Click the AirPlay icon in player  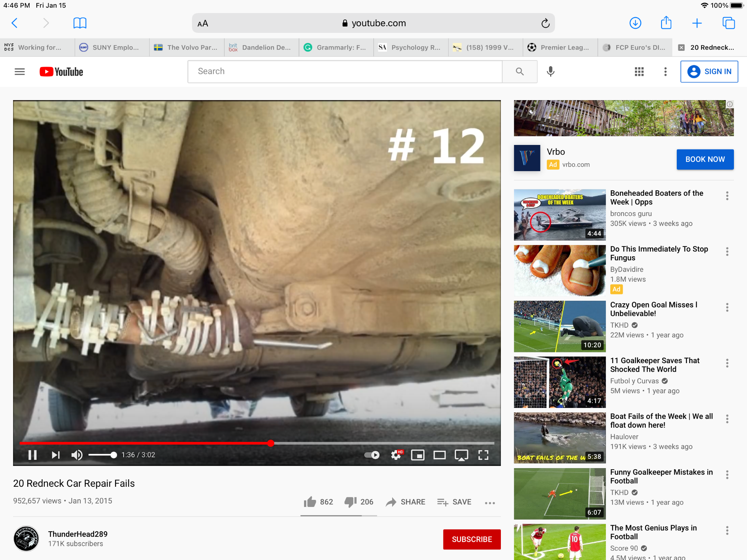pyautogui.click(x=461, y=455)
